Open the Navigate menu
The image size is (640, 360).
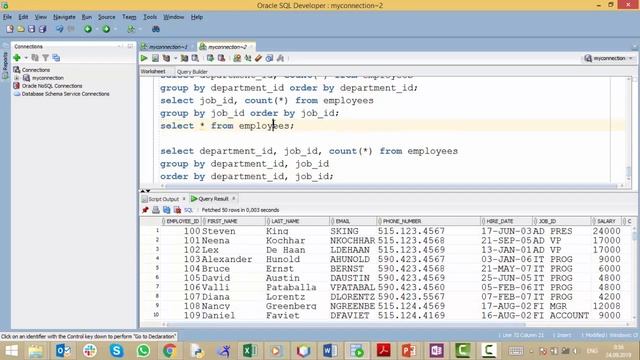pyautogui.click(x=64, y=17)
